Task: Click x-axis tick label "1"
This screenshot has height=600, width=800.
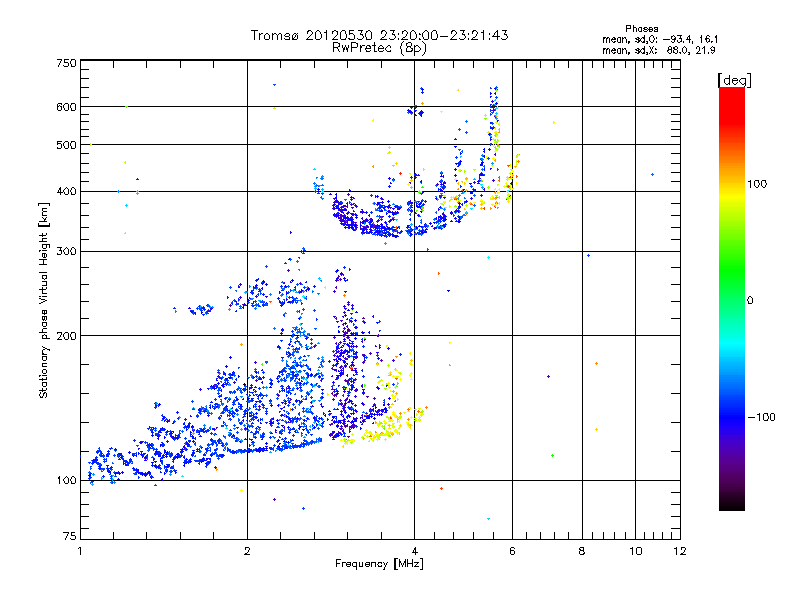Action: [80, 551]
